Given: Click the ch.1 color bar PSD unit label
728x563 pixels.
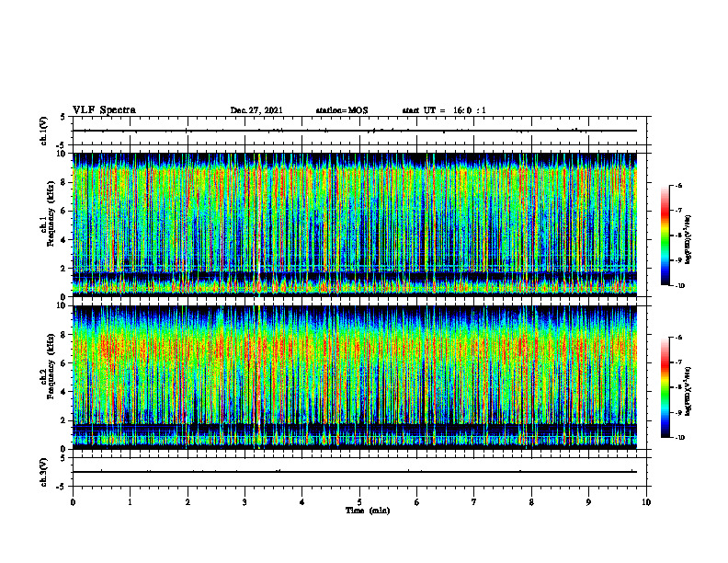Looking at the screenshot, I should (688, 240).
